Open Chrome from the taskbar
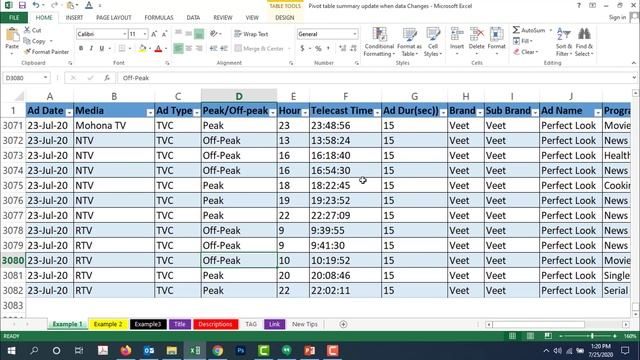This screenshot has height=360, width=640. point(218,350)
